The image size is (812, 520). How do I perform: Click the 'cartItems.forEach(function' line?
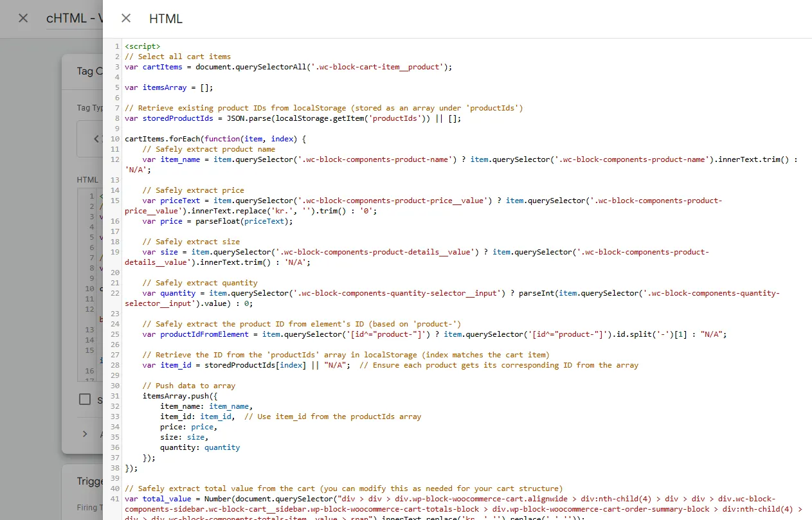click(x=215, y=139)
